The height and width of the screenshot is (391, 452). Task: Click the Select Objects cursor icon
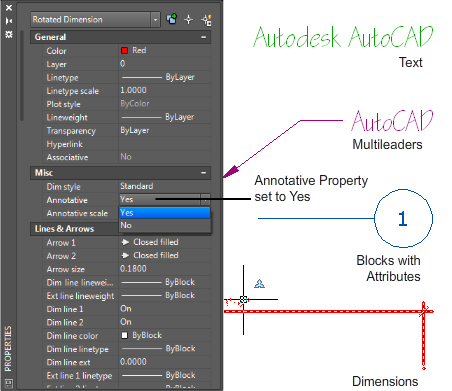coord(189,20)
